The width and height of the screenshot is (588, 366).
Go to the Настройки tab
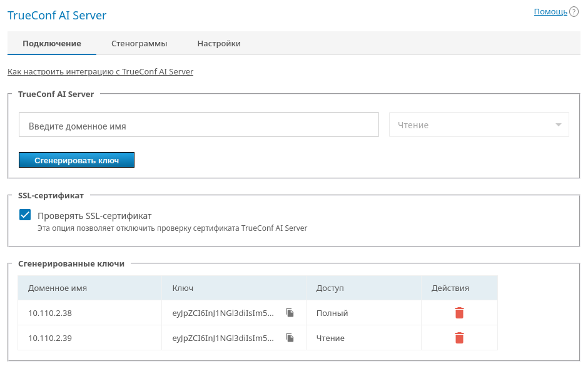[219, 44]
